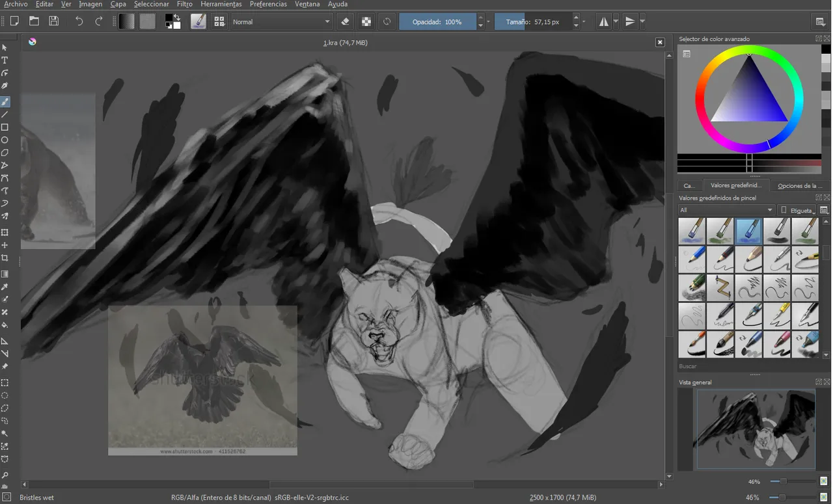Toggle eraser mode

(x=345, y=21)
